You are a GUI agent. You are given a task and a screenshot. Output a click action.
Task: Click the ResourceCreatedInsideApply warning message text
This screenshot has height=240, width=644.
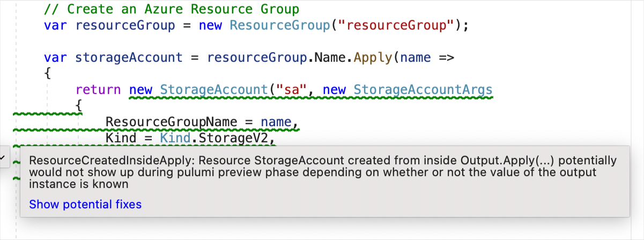pos(322,172)
